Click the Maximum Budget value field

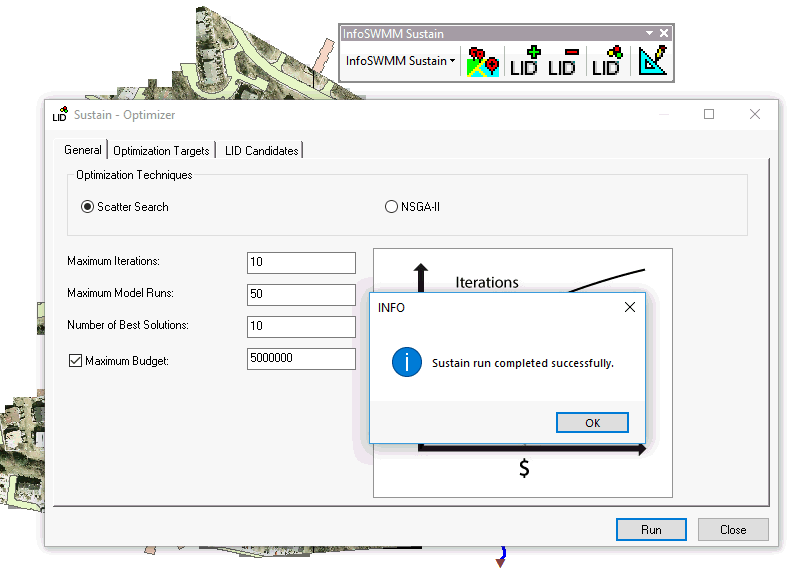301,358
